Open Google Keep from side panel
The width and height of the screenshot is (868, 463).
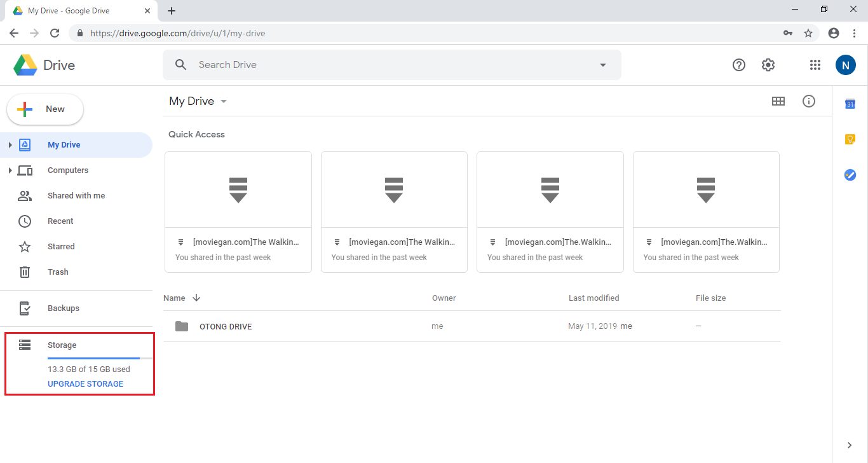point(850,139)
